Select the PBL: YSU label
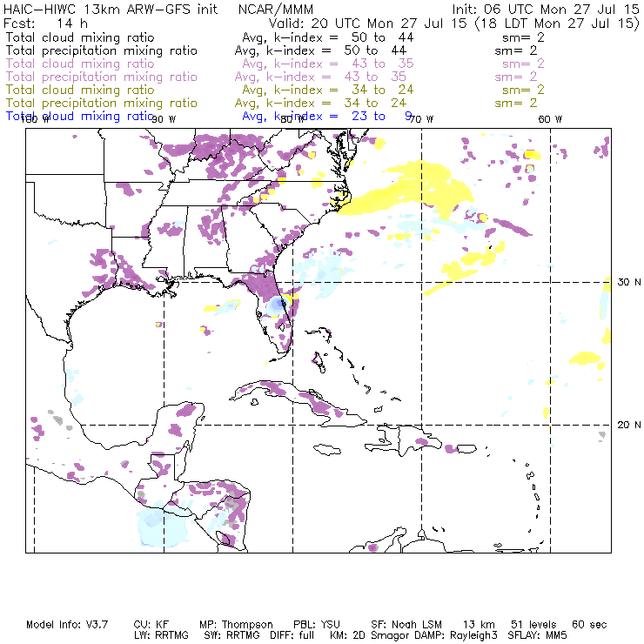The image size is (644, 644). [x=317, y=625]
